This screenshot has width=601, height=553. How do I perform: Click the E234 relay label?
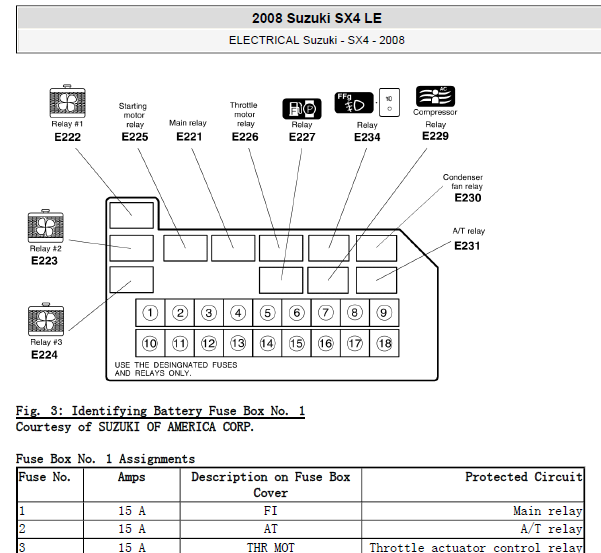(367, 137)
